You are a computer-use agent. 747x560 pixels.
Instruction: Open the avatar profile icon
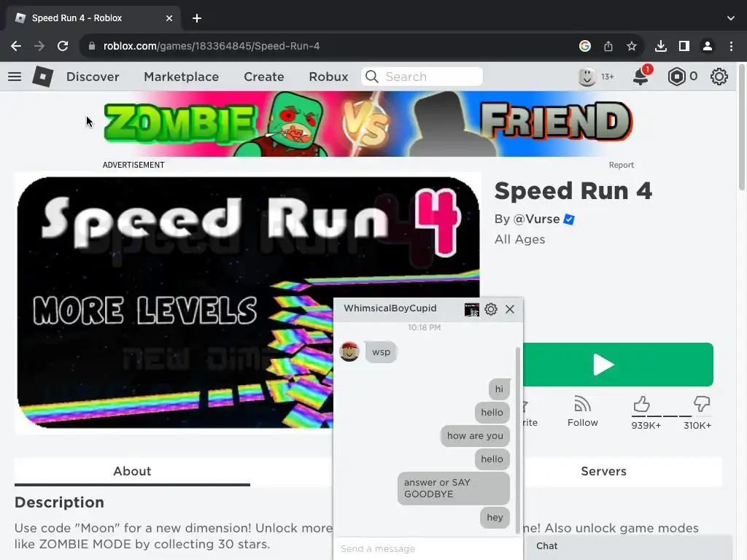[x=587, y=76]
